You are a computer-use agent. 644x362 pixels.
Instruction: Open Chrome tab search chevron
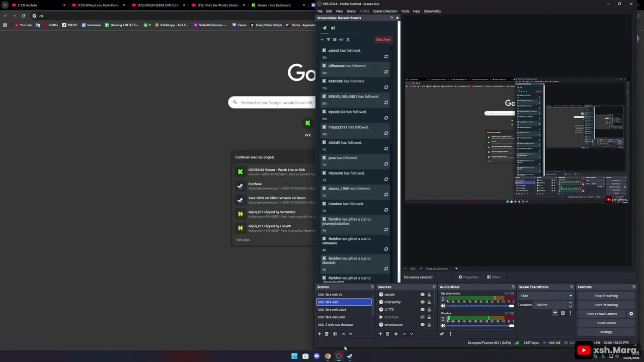coord(5,5)
